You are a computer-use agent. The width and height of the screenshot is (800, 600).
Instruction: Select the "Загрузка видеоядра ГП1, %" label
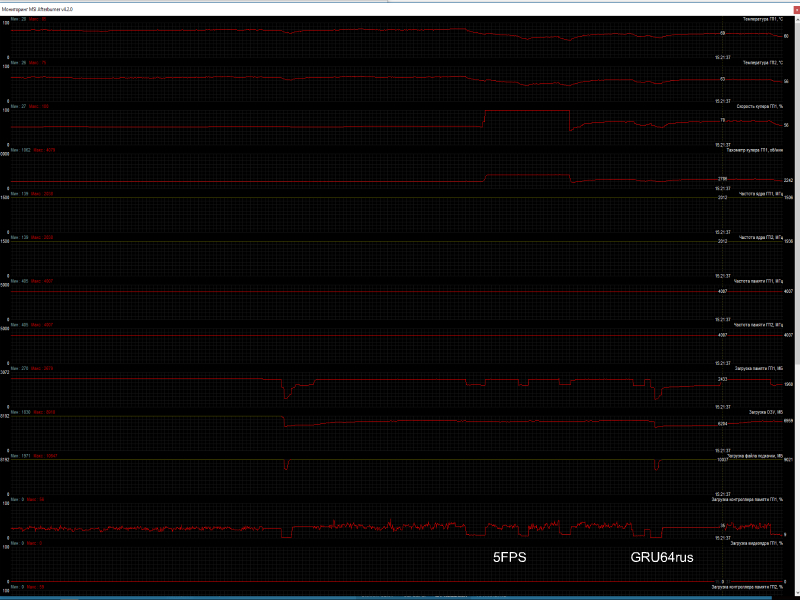click(x=757, y=543)
